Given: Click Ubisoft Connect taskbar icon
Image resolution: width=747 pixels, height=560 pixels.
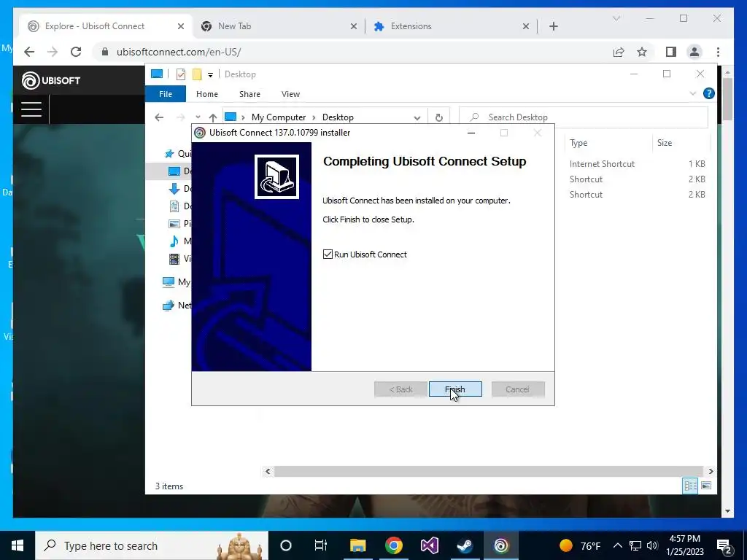Looking at the screenshot, I should tap(500, 545).
